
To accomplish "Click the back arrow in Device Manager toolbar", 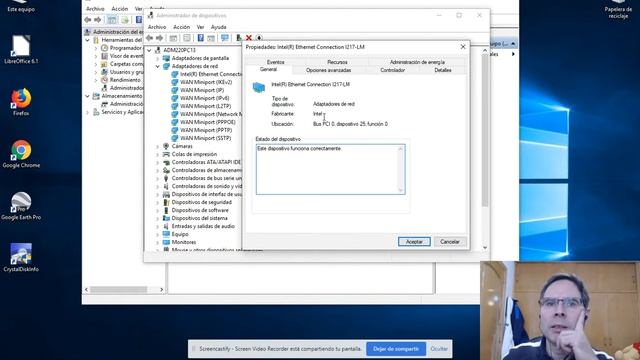I will pos(150,38).
